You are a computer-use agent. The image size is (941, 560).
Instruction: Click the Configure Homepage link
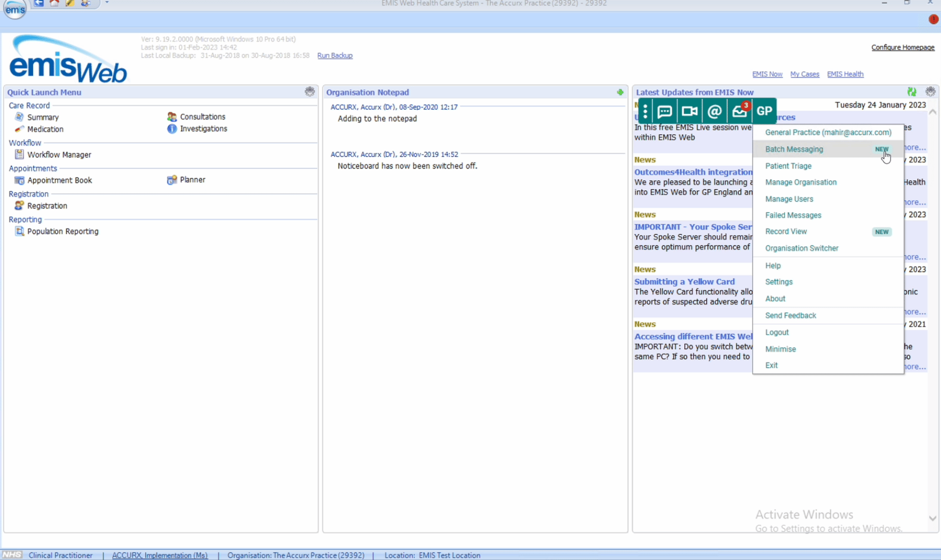pos(903,47)
